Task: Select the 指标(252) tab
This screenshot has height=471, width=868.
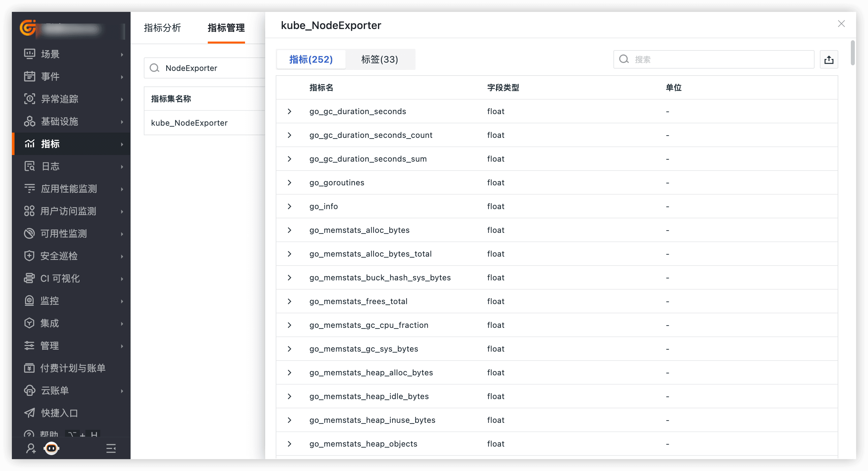Action: click(311, 60)
